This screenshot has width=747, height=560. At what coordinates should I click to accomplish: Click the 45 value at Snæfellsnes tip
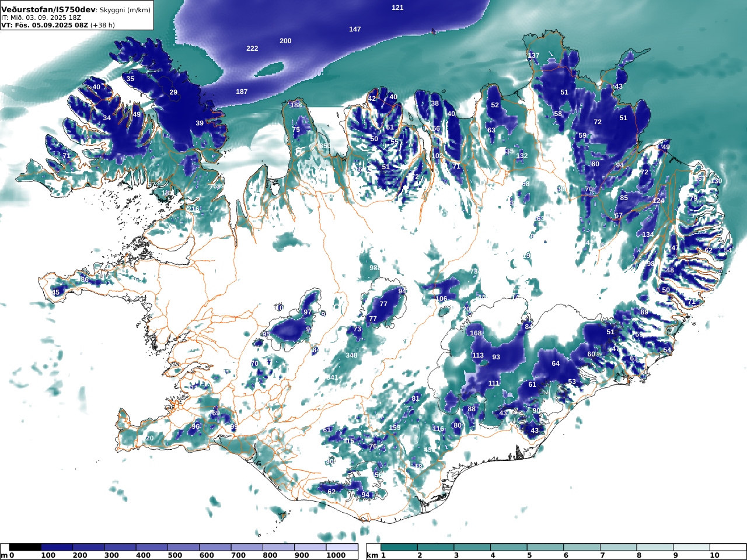pos(55,292)
